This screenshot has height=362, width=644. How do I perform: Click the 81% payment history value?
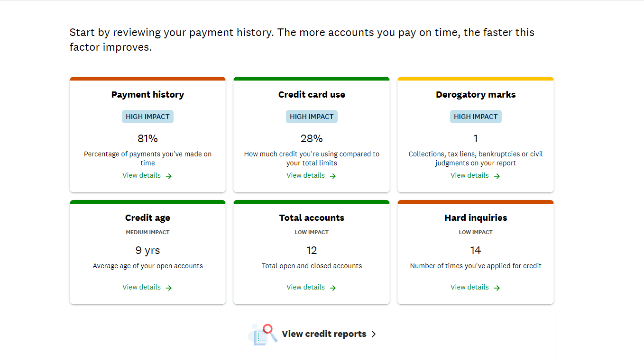[x=147, y=138]
